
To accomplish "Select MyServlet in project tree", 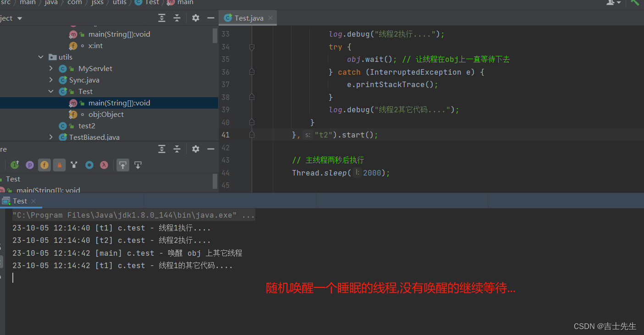I will pos(95,69).
